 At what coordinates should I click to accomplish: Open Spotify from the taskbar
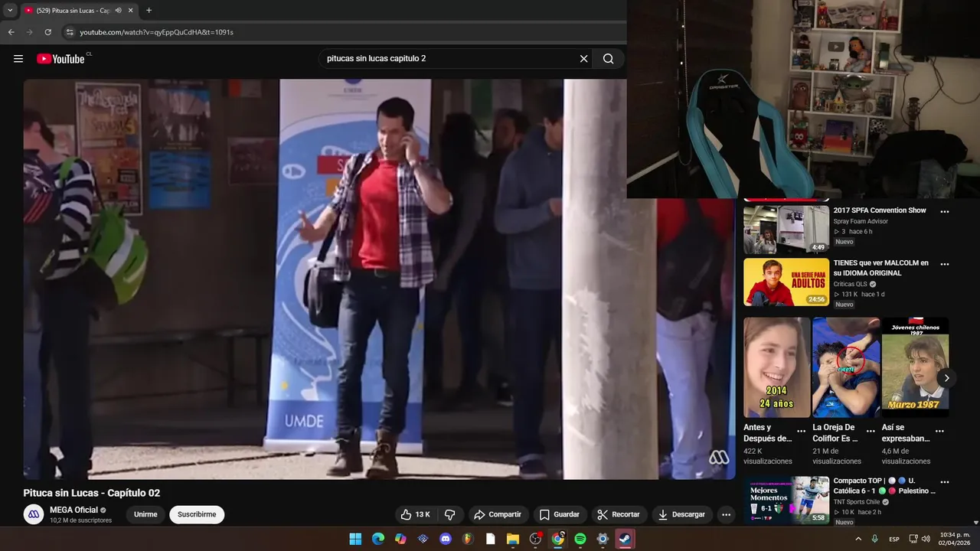coord(580,539)
